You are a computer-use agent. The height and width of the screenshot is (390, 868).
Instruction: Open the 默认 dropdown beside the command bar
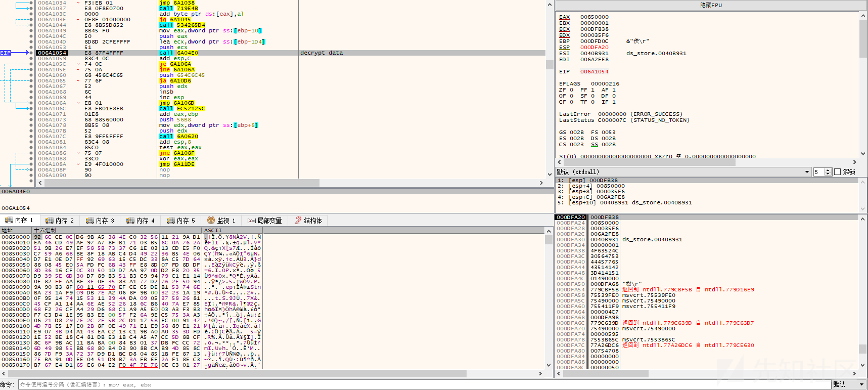tap(849, 384)
